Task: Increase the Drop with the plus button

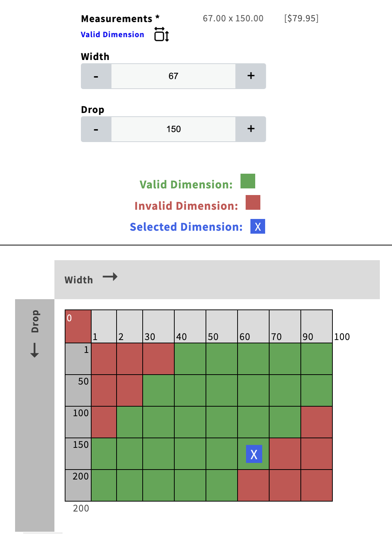Action: pyautogui.click(x=251, y=129)
